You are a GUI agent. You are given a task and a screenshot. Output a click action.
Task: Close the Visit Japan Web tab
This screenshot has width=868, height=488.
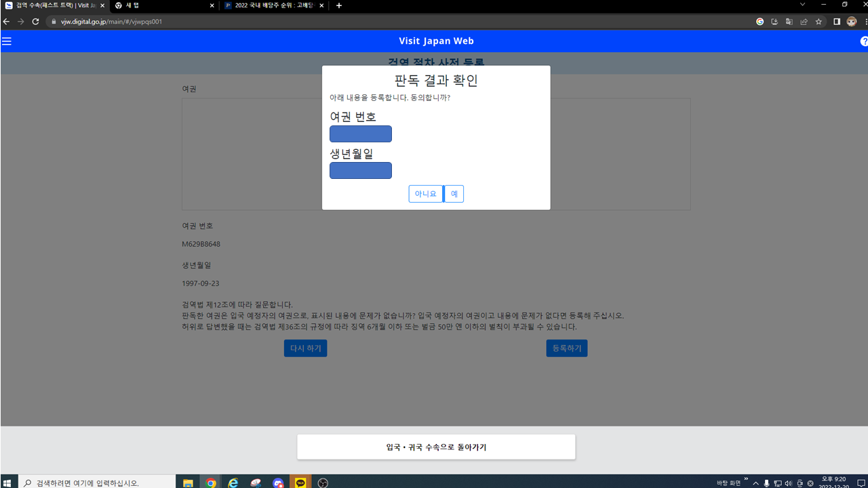click(102, 5)
